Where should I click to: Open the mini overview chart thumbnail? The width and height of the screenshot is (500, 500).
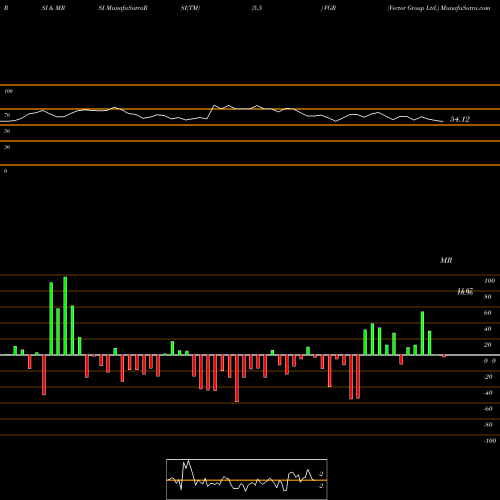pyautogui.click(x=247, y=479)
